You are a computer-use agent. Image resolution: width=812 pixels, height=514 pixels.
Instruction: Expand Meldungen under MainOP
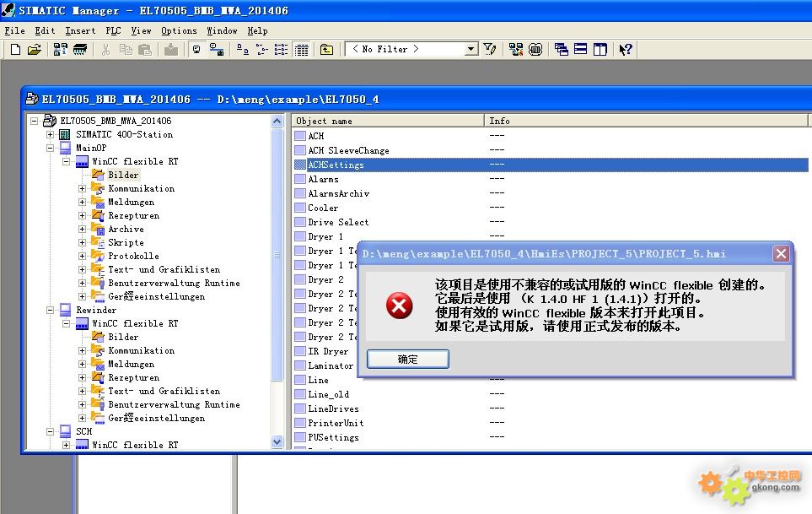(x=83, y=202)
